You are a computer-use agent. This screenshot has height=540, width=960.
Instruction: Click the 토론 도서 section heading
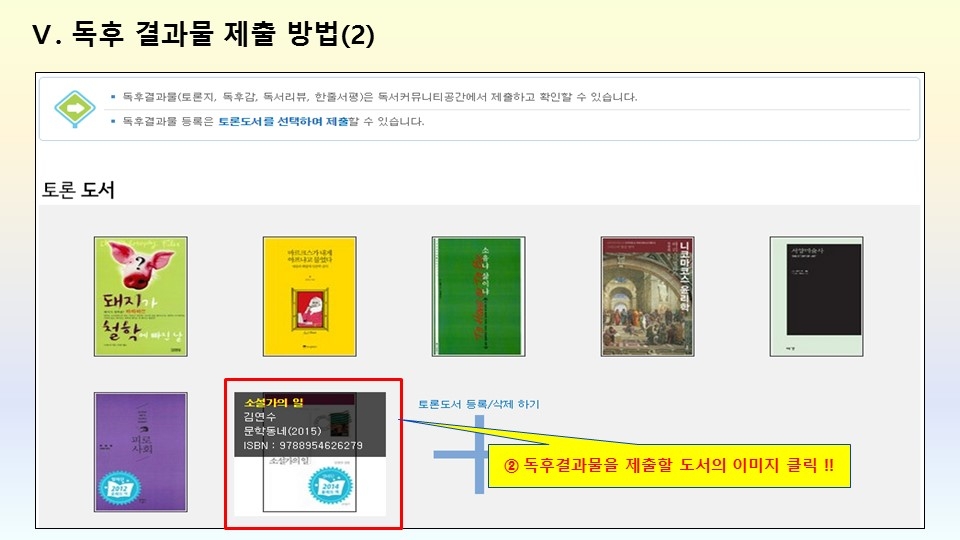coord(78,190)
